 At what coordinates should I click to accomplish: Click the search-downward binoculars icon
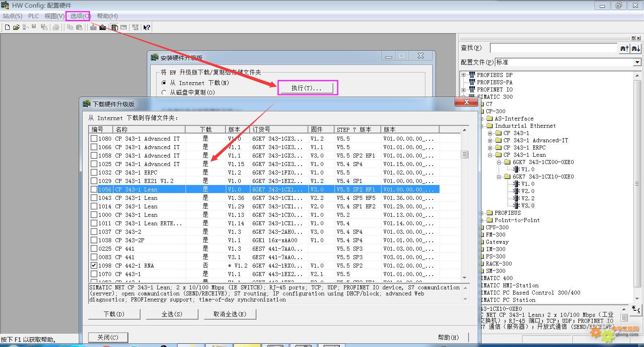[636, 48]
